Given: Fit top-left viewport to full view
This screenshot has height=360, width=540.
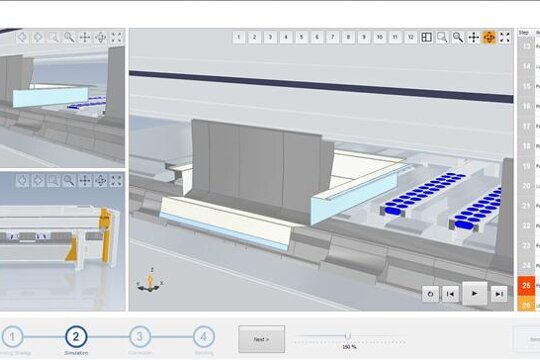Looking at the screenshot, I should [x=116, y=37].
